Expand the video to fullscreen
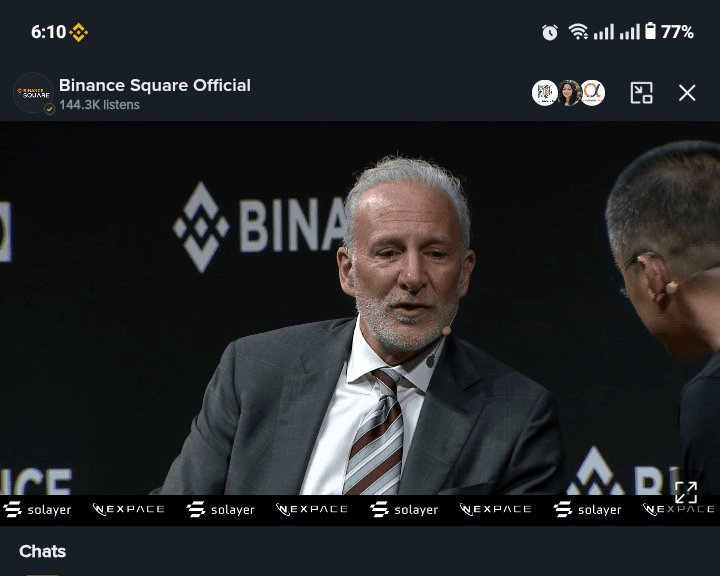The width and height of the screenshot is (720, 576). (686, 492)
